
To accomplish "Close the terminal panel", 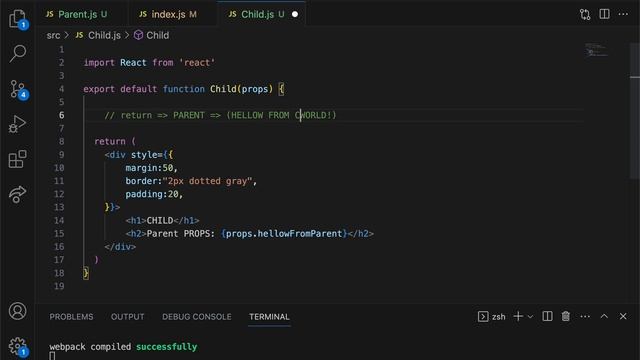I will 623,316.
